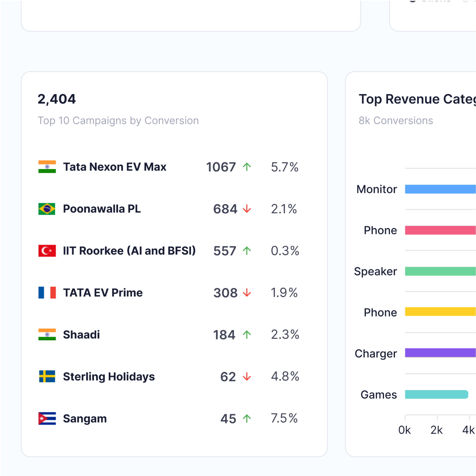Click the red down arrow next to 308
Image resolution: width=476 pixels, height=476 pixels.
pos(247,293)
